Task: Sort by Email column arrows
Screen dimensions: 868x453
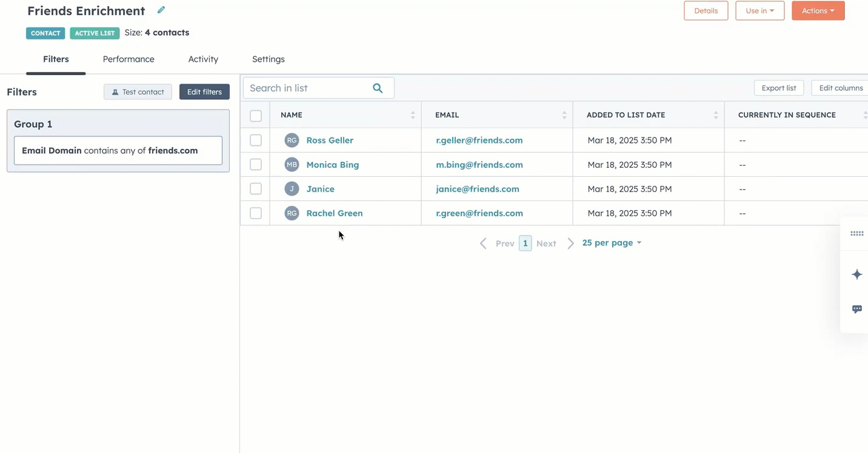Action: (x=564, y=115)
